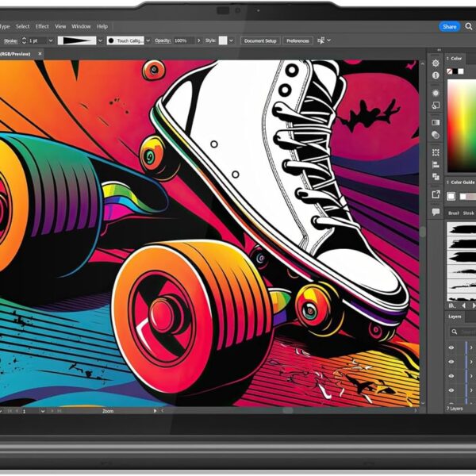The width and height of the screenshot is (476, 476).
Task: Open the brush definition dropdown
Action: [x=148, y=40]
